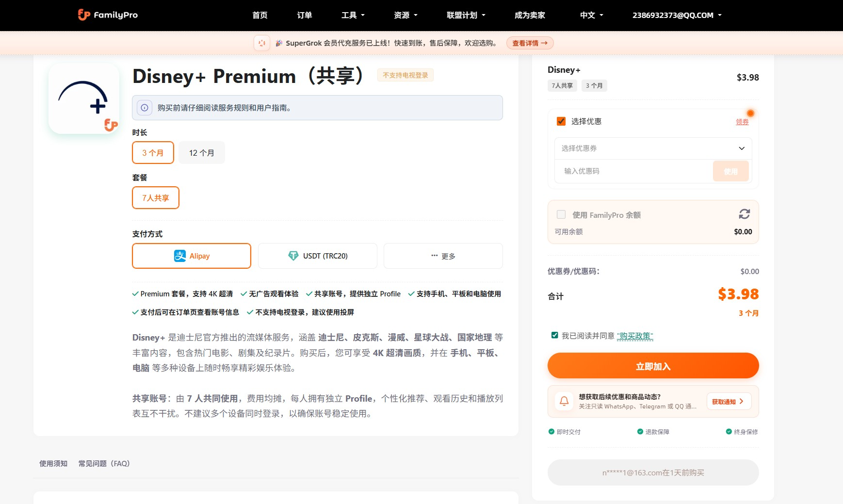Select the 7人共享 plan
This screenshot has height=504, width=843.
pos(156,198)
